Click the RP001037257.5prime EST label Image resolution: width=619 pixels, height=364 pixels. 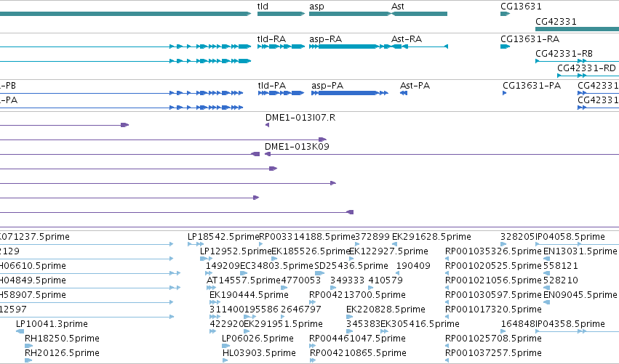493,352
